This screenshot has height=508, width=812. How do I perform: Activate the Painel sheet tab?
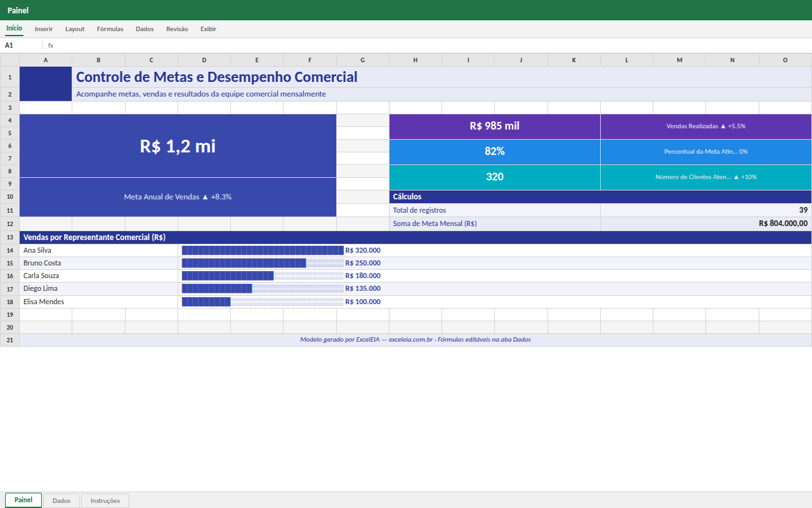pyautogui.click(x=23, y=500)
